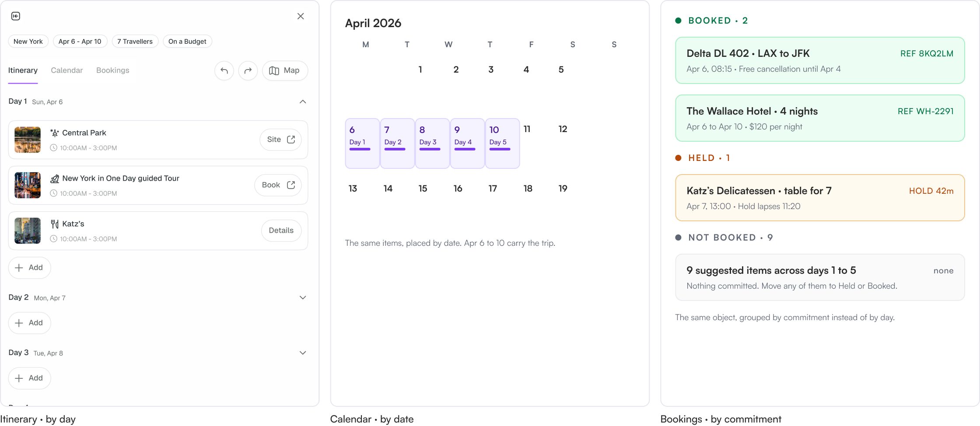
Task: Open Details for Katz's
Action: [281, 230]
